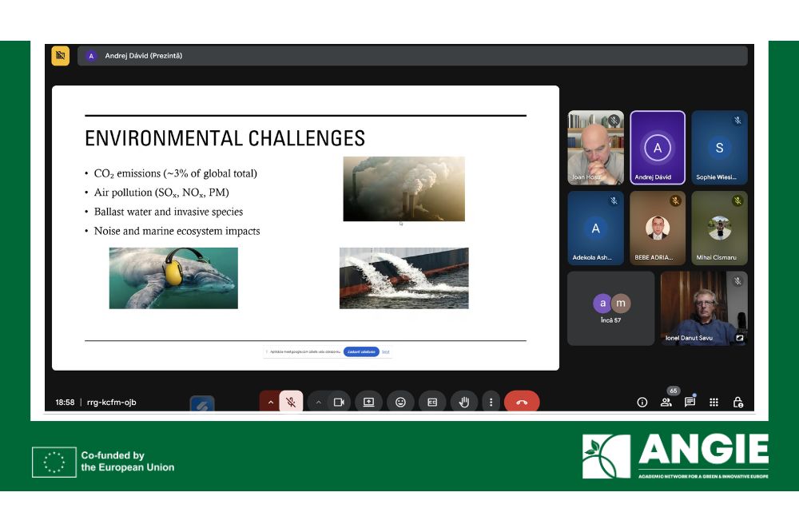
Task: Raise your hand in the meeting
Action: pos(463,402)
